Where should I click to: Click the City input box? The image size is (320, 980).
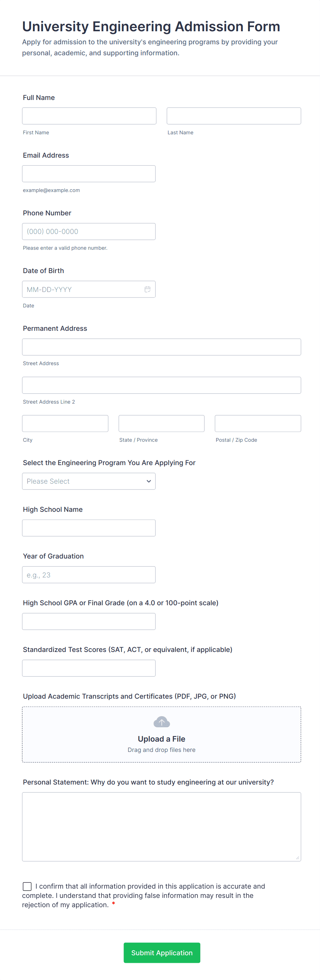coord(65,423)
